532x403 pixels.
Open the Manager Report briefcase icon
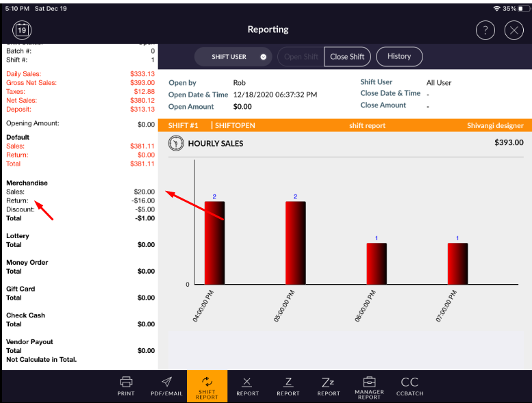(x=369, y=386)
